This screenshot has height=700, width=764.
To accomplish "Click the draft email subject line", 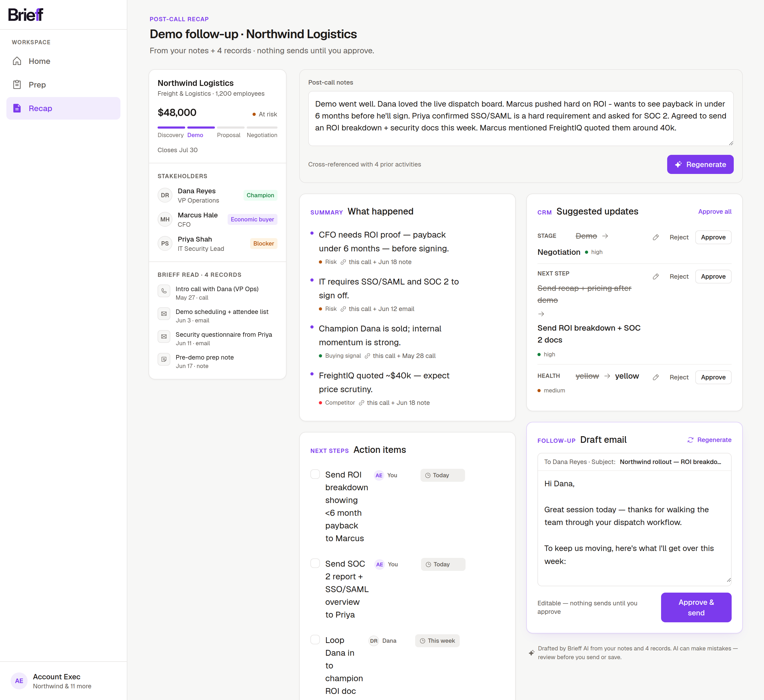I will 670,462.
